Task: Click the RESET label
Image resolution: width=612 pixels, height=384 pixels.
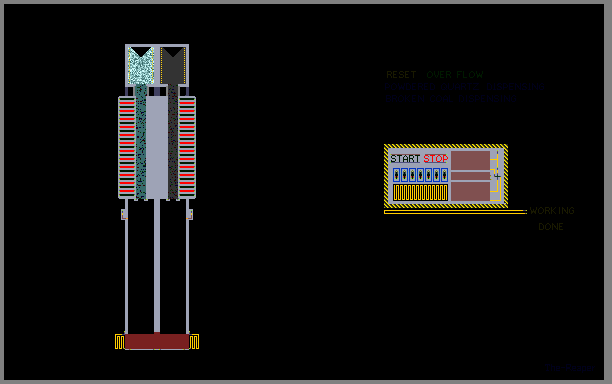Action: pyautogui.click(x=401, y=75)
